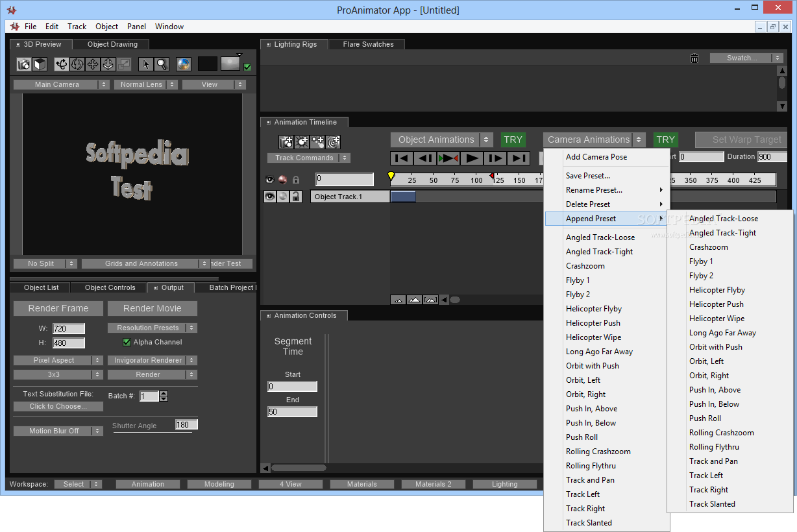Pick the four-arrow pan tool icon
The width and height of the screenshot is (797, 532).
coord(93,64)
